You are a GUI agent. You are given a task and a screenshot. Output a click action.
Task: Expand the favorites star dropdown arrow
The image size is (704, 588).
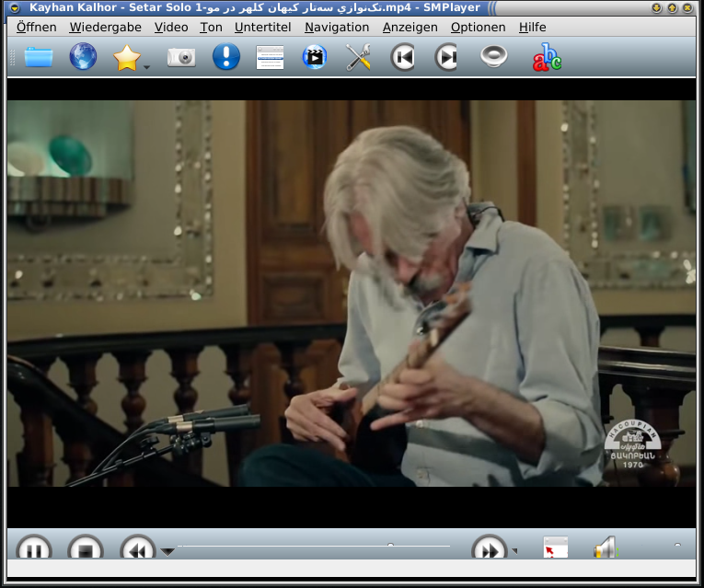[x=147, y=66]
